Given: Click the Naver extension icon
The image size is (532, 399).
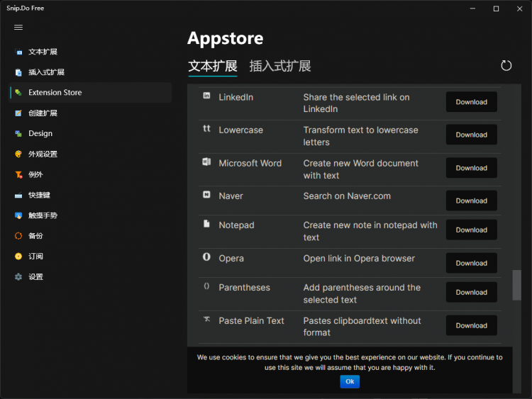Looking at the screenshot, I should [x=206, y=195].
